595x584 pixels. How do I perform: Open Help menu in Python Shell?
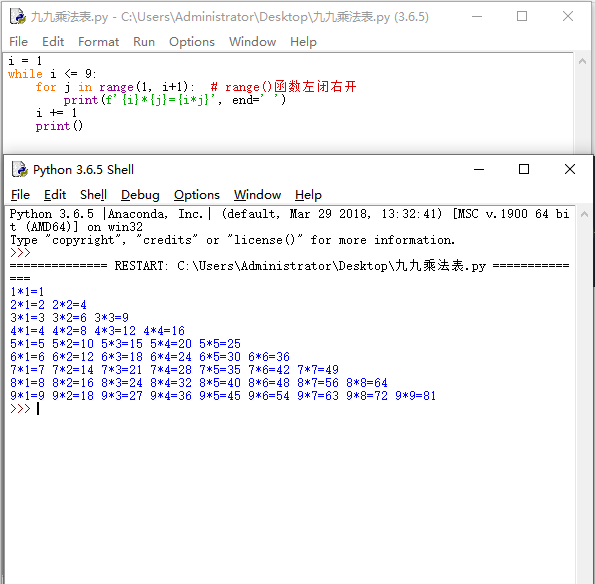click(308, 195)
